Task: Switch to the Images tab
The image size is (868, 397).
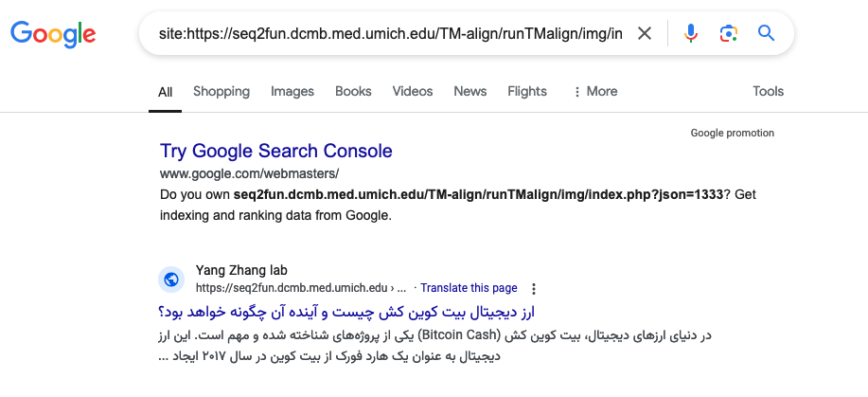Action: [x=292, y=92]
